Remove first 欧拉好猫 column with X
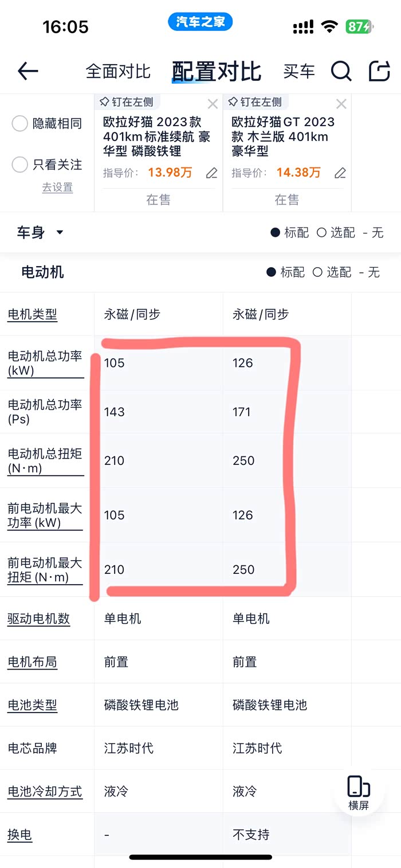 click(x=213, y=104)
